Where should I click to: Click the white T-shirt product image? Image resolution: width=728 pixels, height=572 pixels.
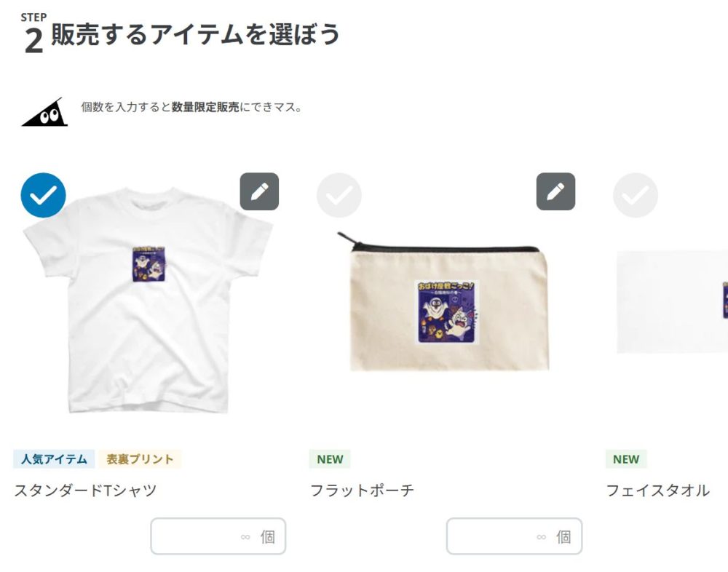(147, 300)
